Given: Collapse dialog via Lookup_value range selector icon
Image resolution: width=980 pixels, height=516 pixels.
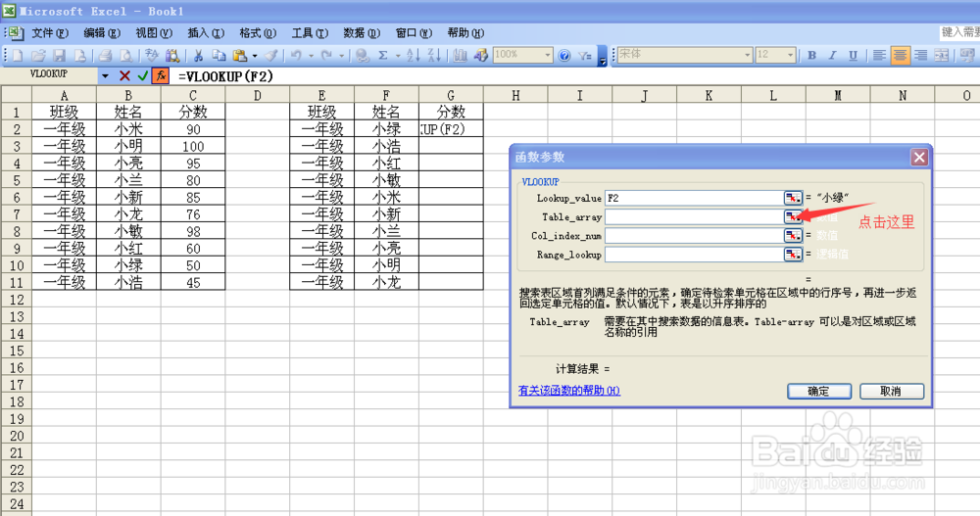Looking at the screenshot, I should click(793, 198).
